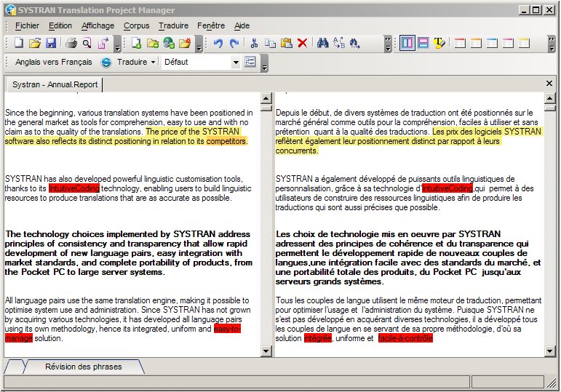Open print preview magnifier icon
This screenshot has height=392, width=561.
87,44
